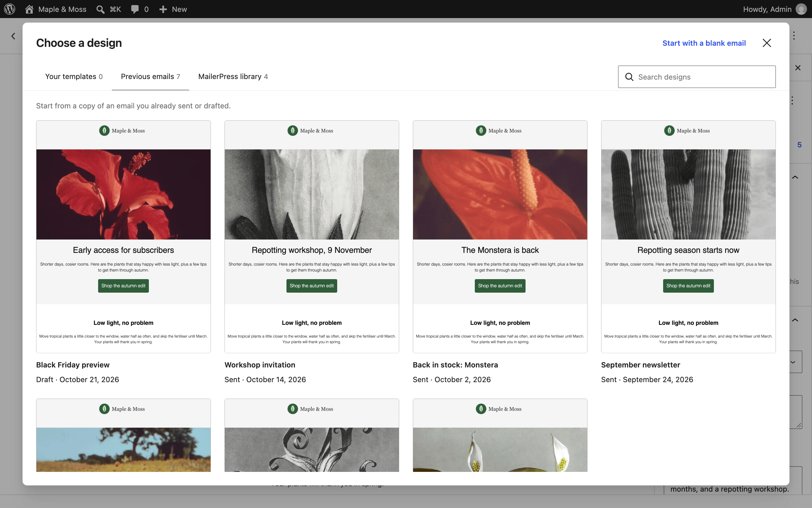Close the Choose a design dialog

(767, 43)
